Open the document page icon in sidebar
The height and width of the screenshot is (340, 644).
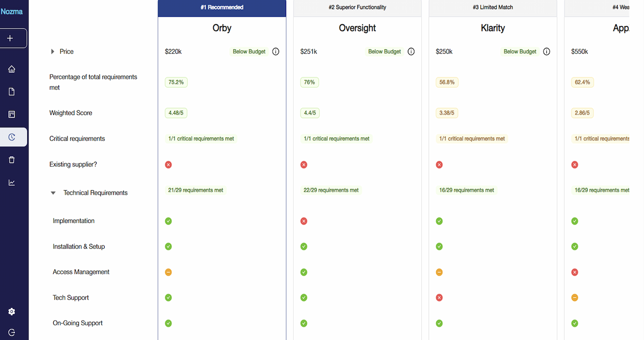point(12,92)
